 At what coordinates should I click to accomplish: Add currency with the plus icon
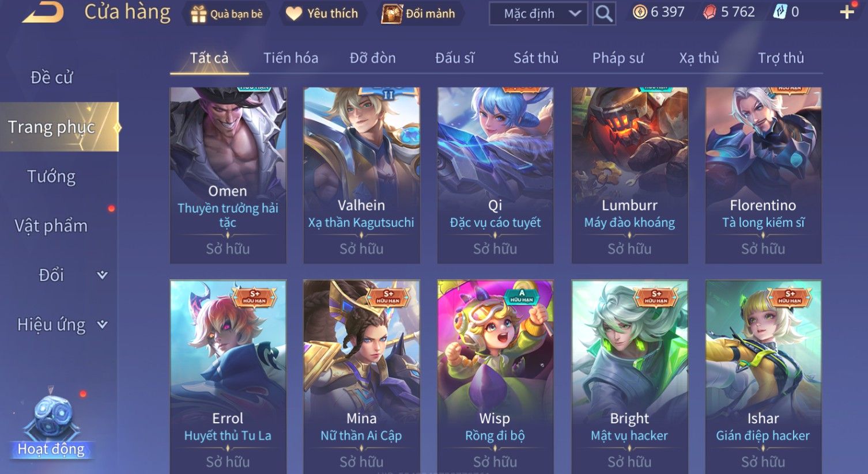pyautogui.click(x=847, y=12)
